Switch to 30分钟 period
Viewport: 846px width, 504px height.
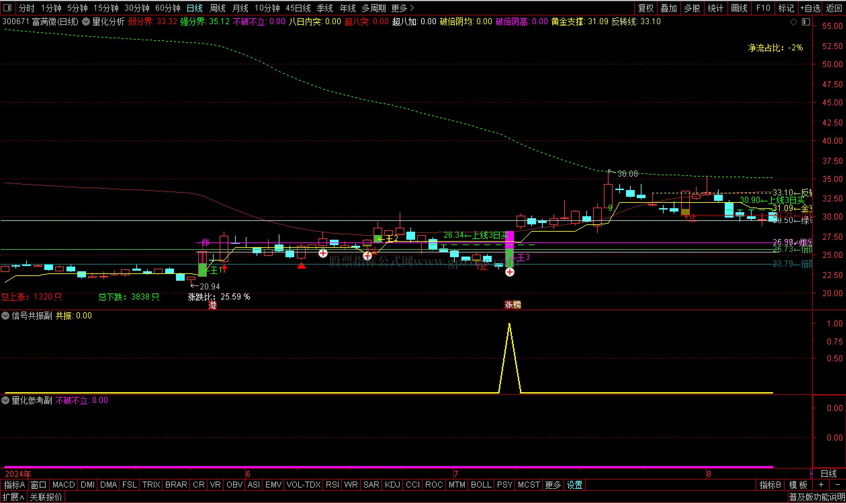click(x=137, y=8)
